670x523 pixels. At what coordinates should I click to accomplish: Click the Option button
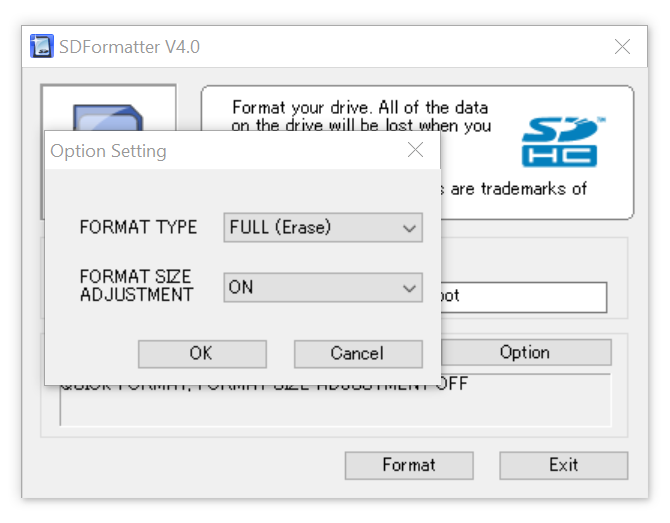click(x=525, y=352)
